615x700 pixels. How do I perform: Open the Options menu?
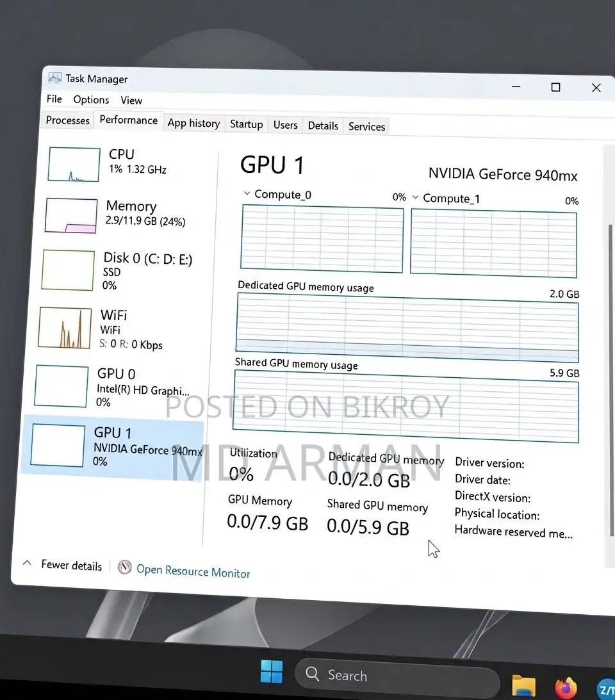tap(91, 99)
